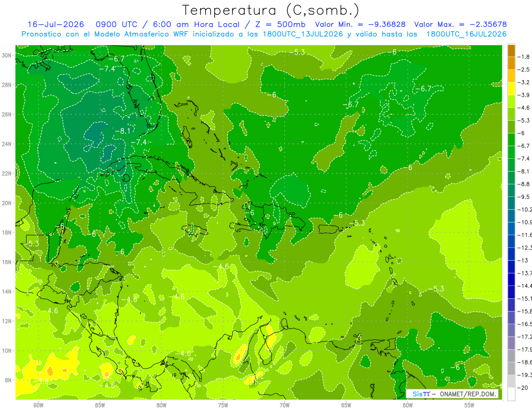532x411 pixels.
Task: Click 'Valor Max. = -2.35678' text
Action: [461, 24]
